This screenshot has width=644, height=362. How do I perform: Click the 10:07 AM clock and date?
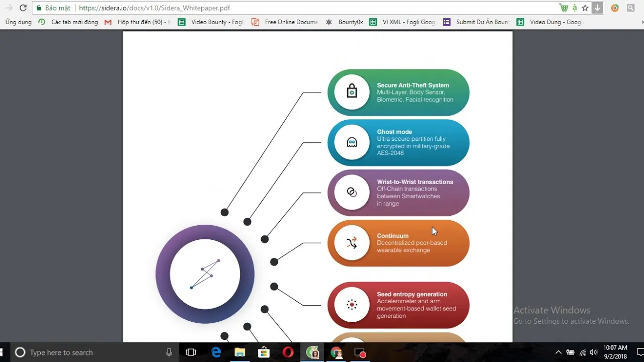[x=615, y=352]
